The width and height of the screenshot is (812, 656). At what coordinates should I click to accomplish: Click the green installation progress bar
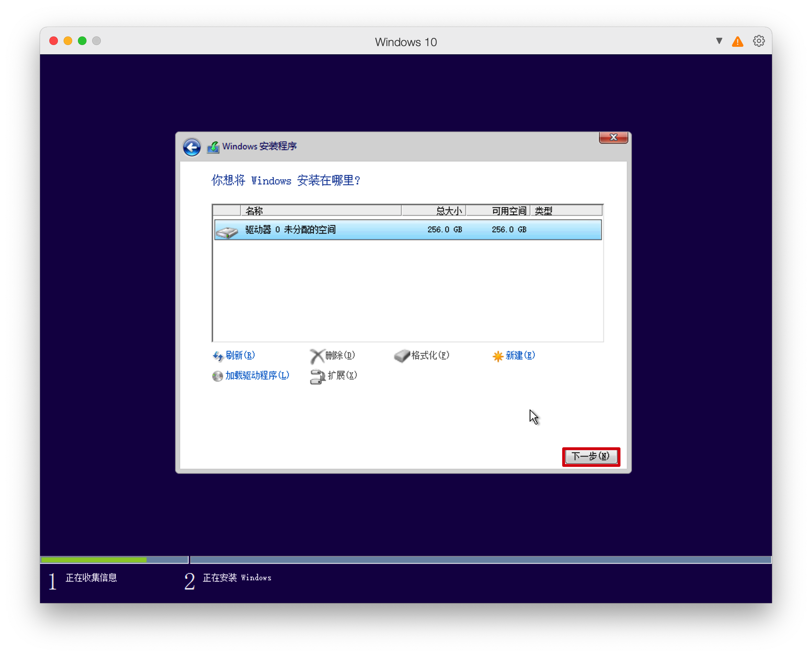tap(94, 560)
